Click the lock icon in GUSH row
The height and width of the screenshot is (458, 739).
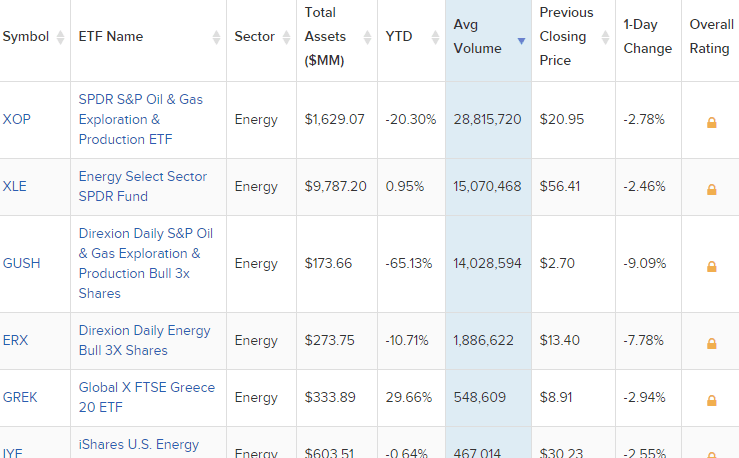(x=712, y=266)
